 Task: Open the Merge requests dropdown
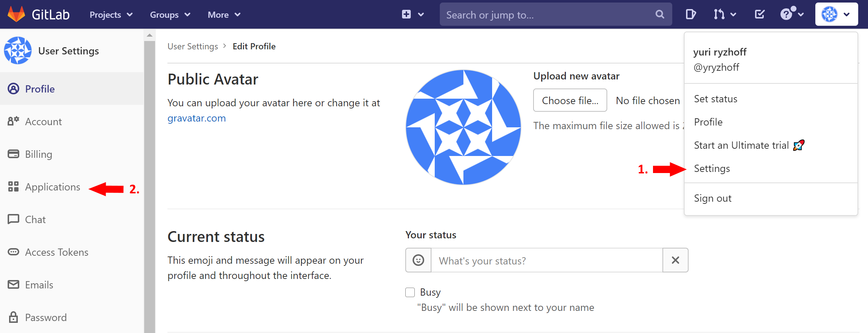coord(725,15)
